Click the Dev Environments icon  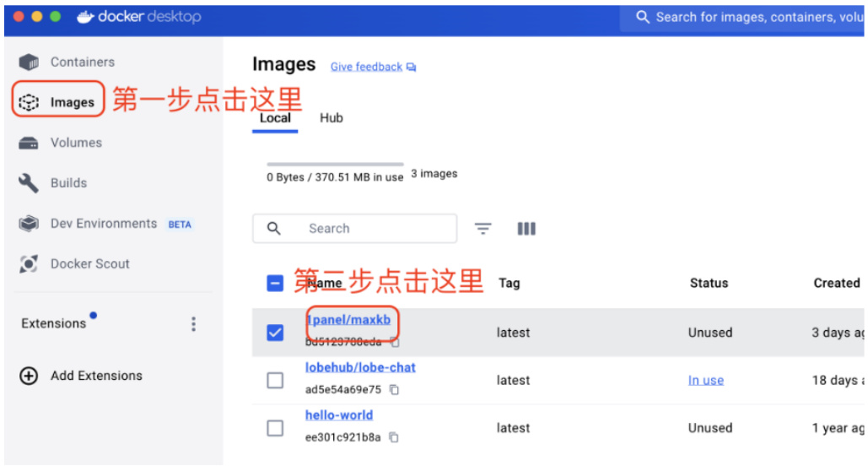(29, 224)
